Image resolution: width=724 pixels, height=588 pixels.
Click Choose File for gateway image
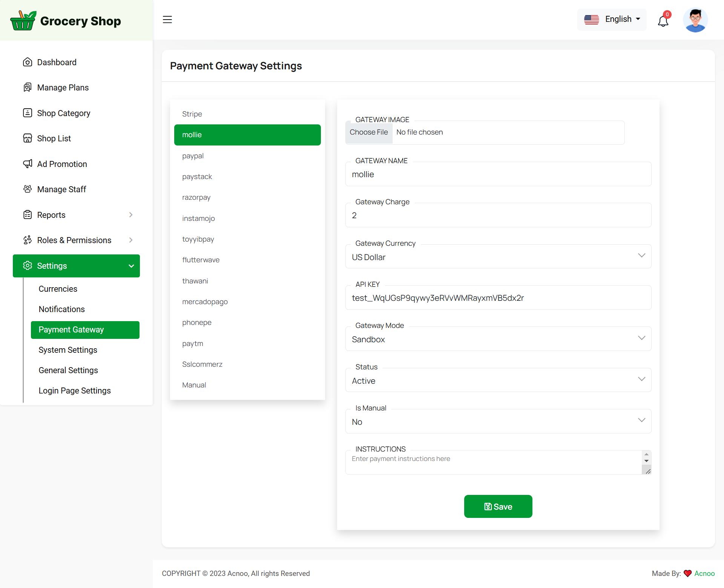pos(369,132)
